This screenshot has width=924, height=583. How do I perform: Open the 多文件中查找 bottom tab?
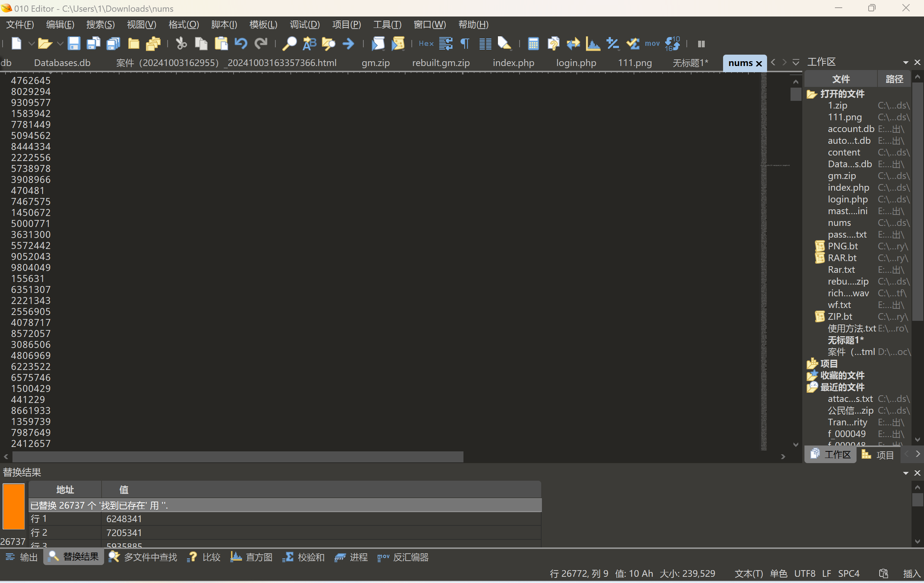[x=143, y=557]
